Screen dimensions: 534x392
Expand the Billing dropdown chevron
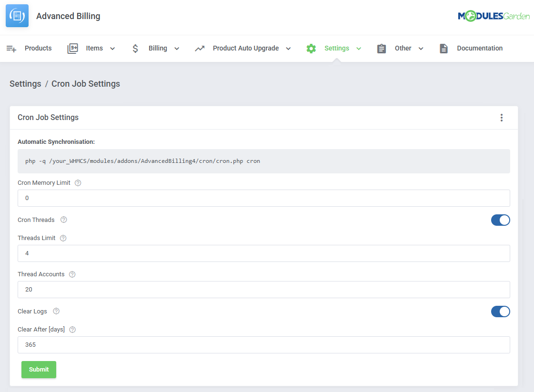[177, 49]
